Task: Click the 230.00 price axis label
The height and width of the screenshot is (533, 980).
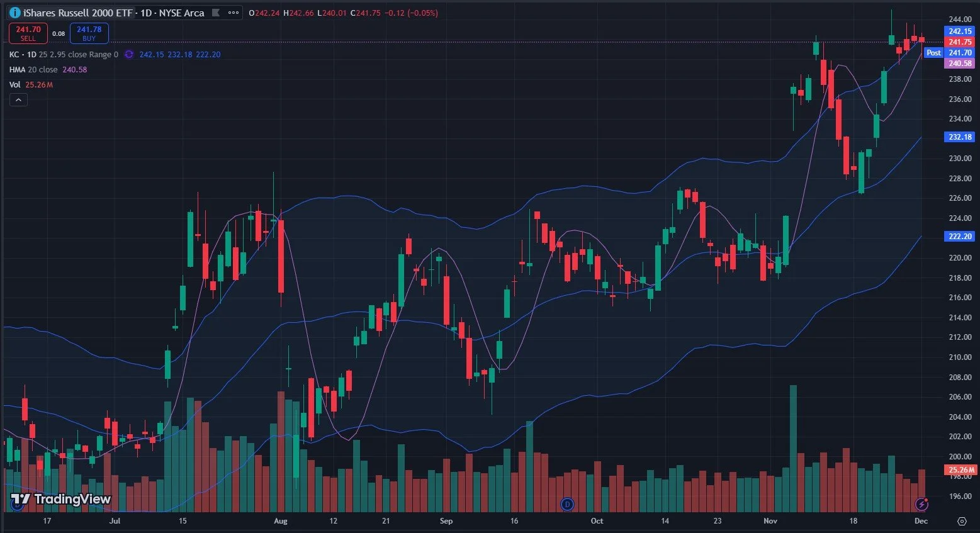Action: (x=960, y=159)
